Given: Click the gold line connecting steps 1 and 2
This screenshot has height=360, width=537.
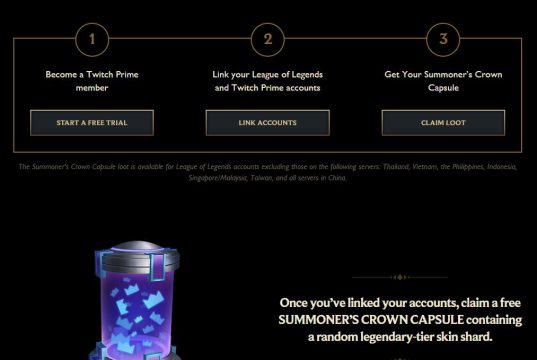Looking at the screenshot, I should pyautogui.click(x=180, y=38).
